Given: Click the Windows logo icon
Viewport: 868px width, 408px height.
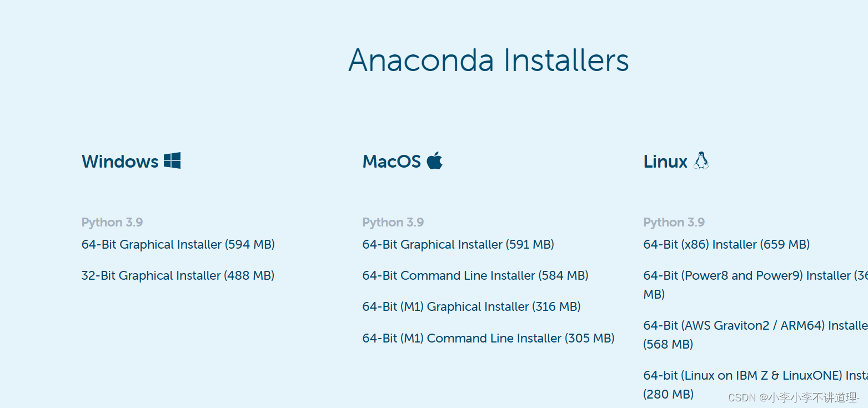Looking at the screenshot, I should point(172,161).
